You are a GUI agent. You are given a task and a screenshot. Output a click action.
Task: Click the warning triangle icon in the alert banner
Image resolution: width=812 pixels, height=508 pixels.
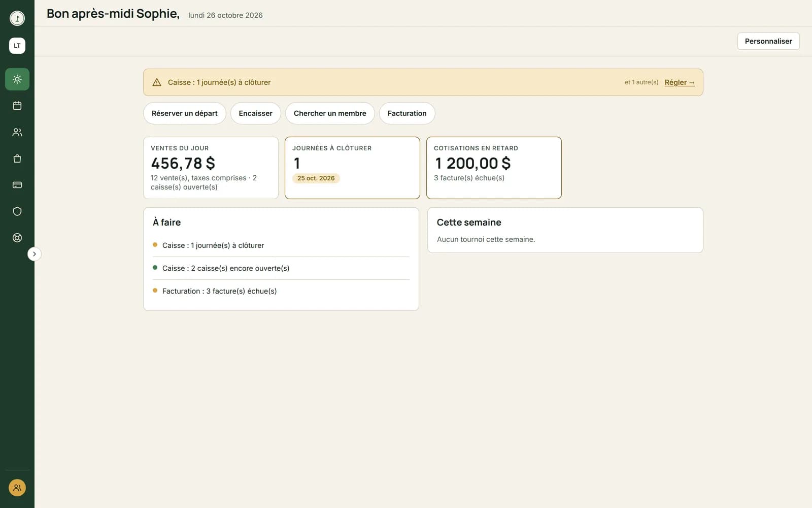pos(157,82)
